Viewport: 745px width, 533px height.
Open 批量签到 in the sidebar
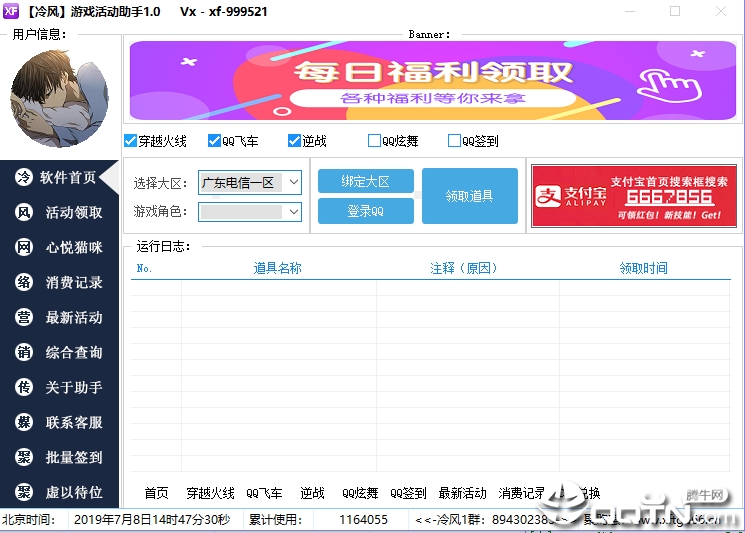[74, 457]
